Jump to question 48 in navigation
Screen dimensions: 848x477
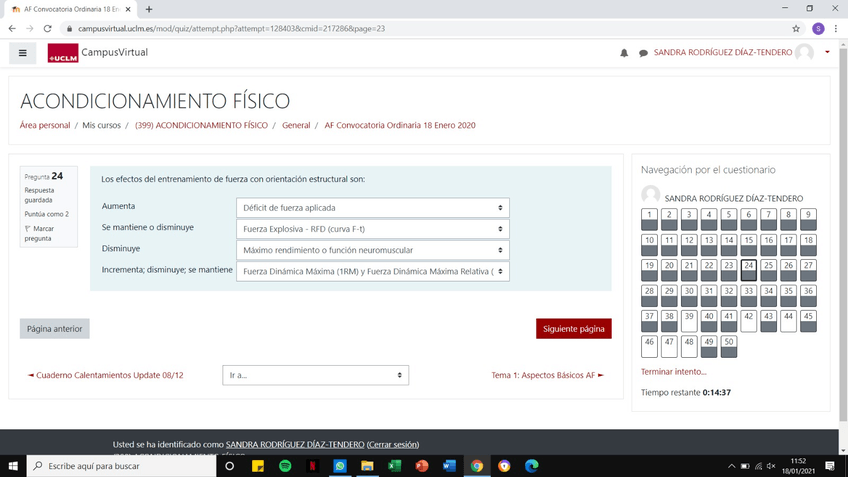coord(689,347)
